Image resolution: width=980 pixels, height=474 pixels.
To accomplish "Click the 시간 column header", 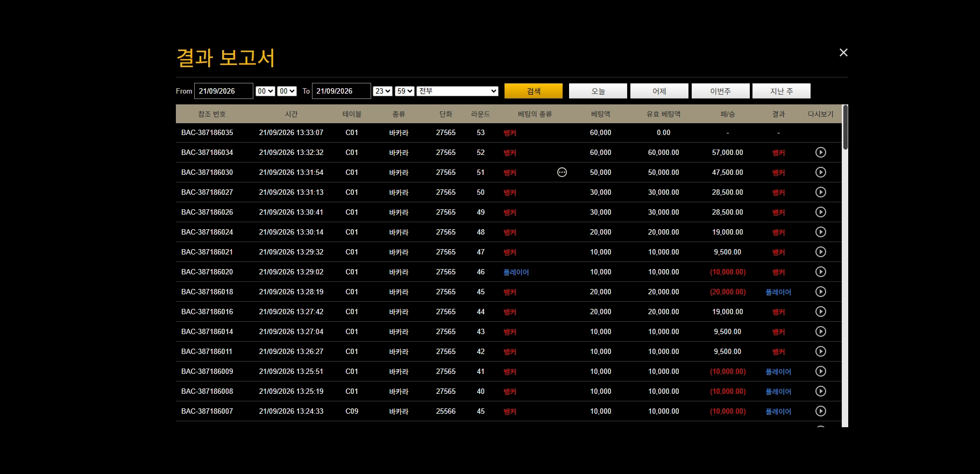I will [292, 114].
